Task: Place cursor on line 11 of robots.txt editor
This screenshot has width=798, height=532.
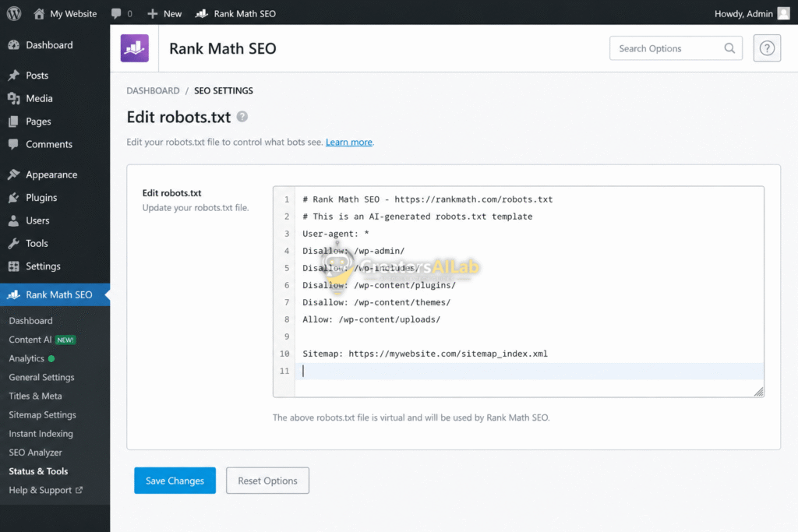Action: (x=529, y=371)
